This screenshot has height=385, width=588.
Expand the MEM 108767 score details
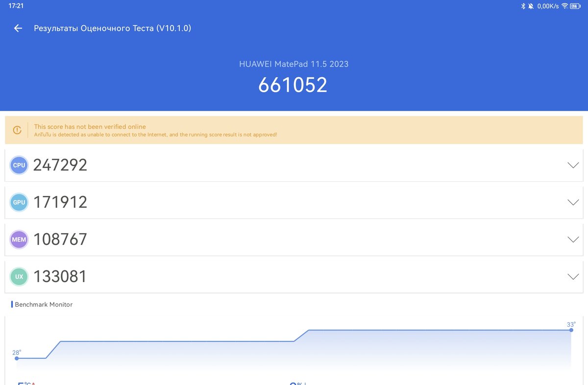coord(573,240)
